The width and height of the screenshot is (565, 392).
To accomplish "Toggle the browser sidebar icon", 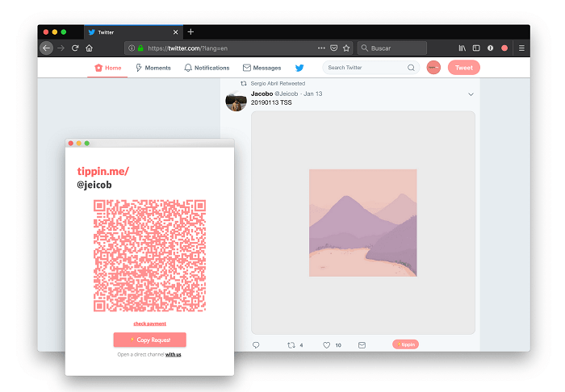I will pyautogui.click(x=476, y=48).
